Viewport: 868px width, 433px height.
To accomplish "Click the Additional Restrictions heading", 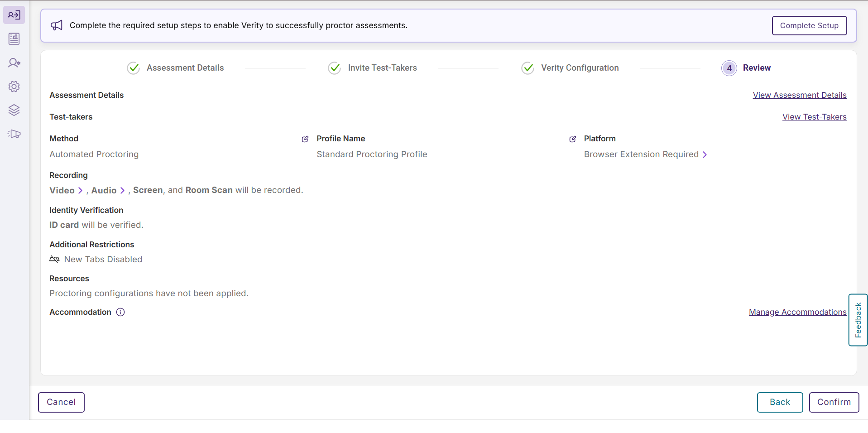I will point(92,245).
